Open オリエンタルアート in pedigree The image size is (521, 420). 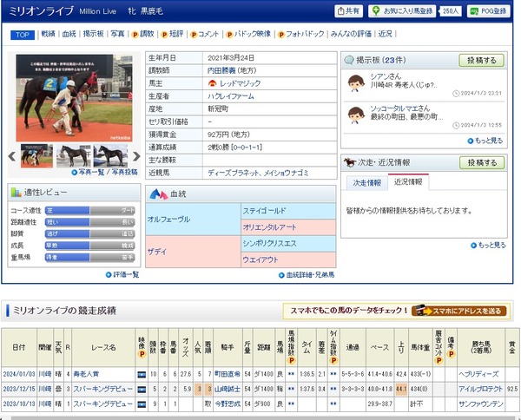click(x=269, y=227)
